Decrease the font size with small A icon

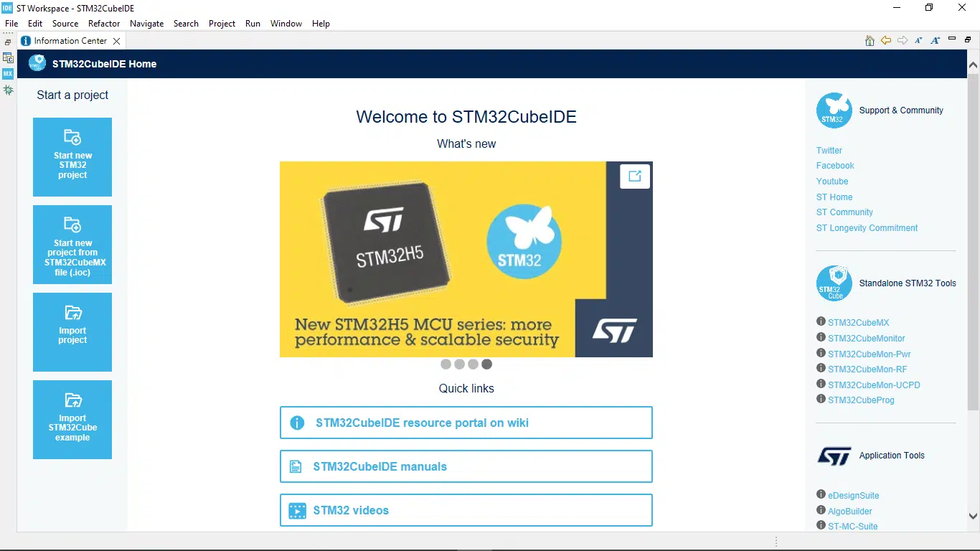919,41
